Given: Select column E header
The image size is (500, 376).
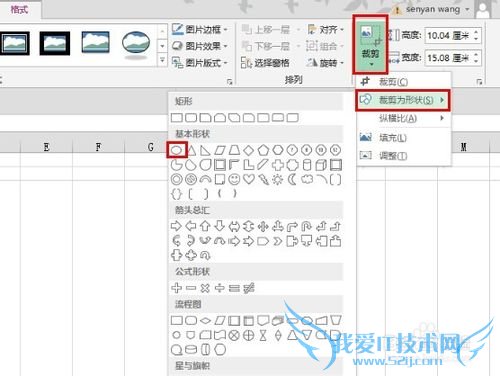Looking at the screenshot, I should [46, 147].
